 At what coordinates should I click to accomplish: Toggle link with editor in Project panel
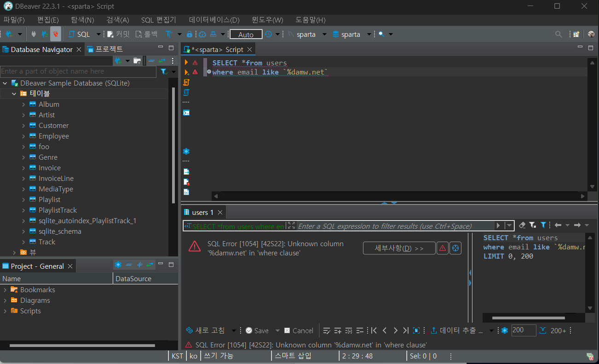pyautogui.click(x=150, y=265)
